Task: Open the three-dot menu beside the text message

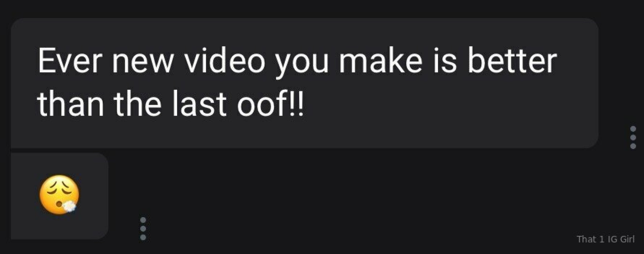Action: tap(633, 137)
